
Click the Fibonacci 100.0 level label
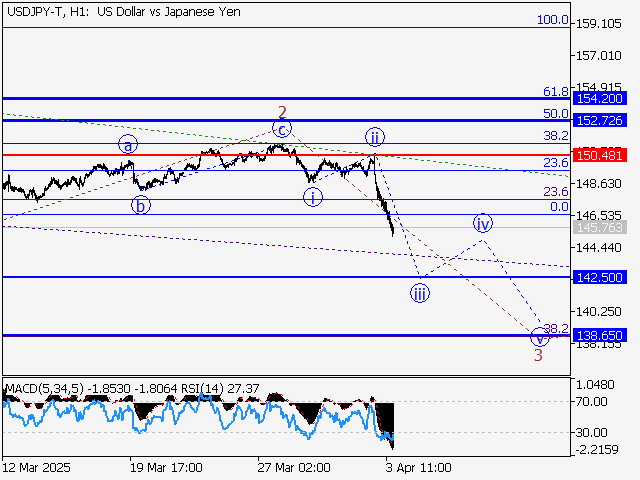point(552,19)
